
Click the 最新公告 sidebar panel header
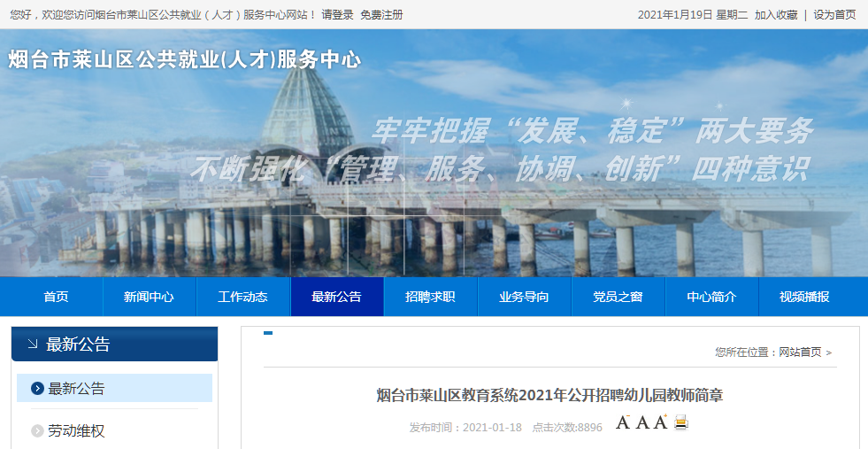(115, 344)
